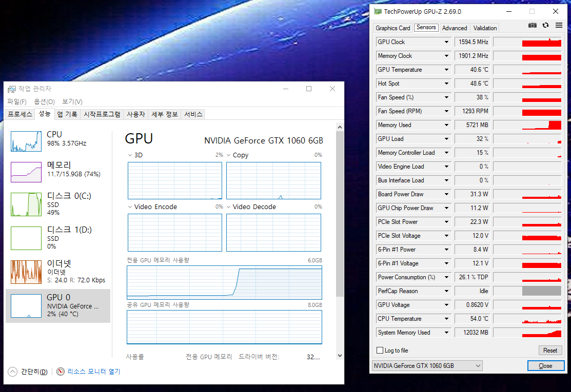Click the Close button in GPU-Z

pyautogui.click(x=545, y=365)
